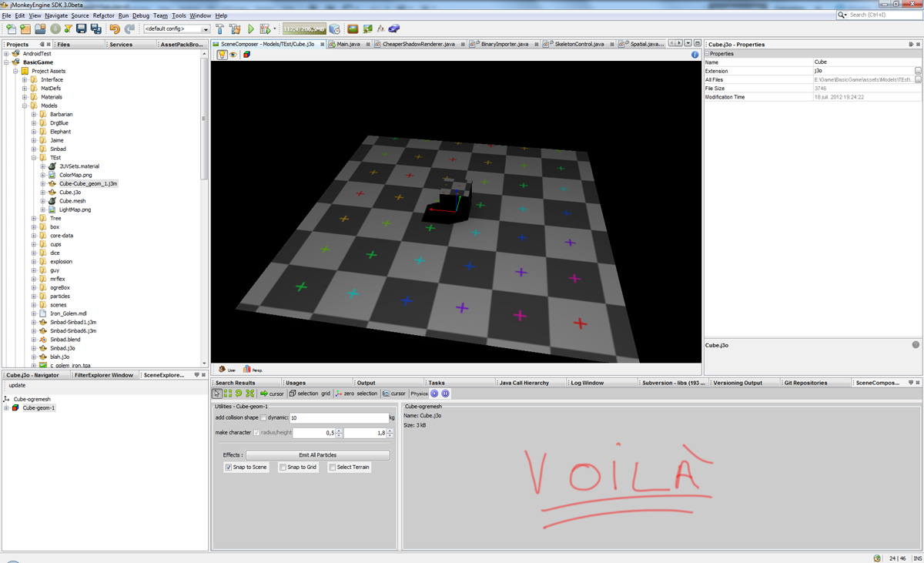Select the arrow select tool in SceneComposer

point(217,394)
